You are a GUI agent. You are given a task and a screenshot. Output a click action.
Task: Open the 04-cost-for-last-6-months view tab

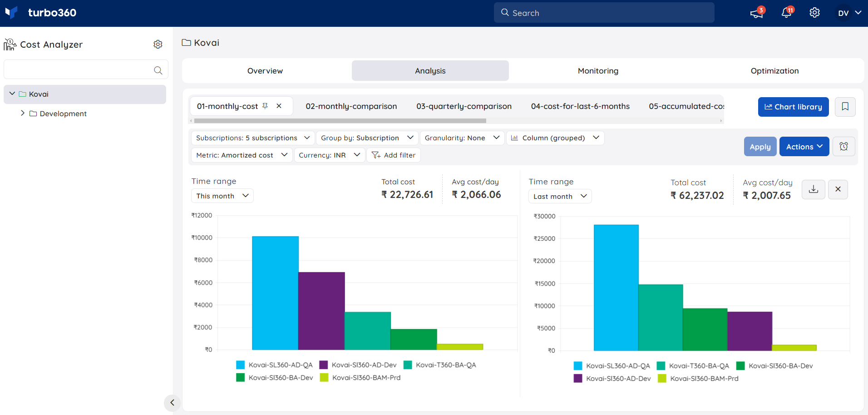pyautogui.click(x=580, y=106)
